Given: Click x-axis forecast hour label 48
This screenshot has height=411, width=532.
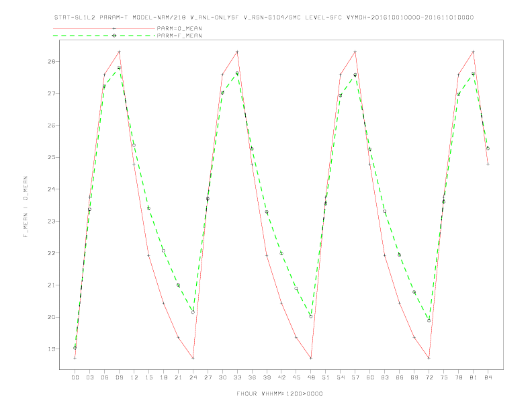Looking at the screenshot, I should 311,377.
